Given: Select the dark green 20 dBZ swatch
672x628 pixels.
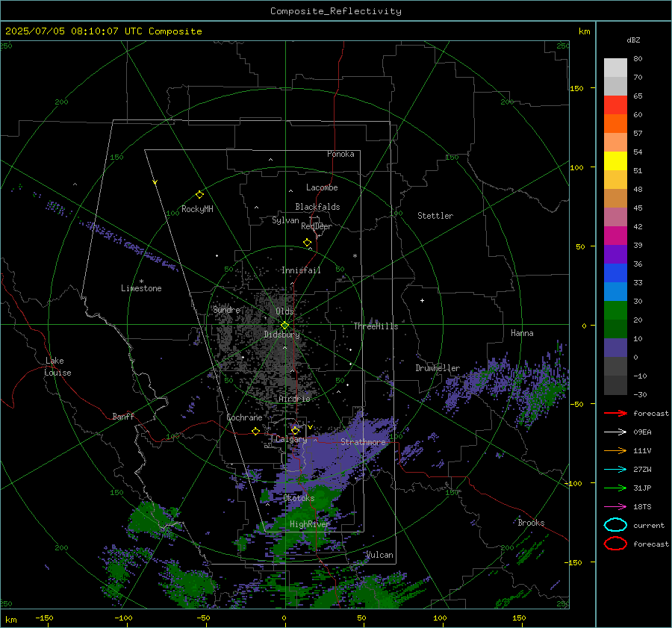Looking at the screenshot, I should 615,329.
